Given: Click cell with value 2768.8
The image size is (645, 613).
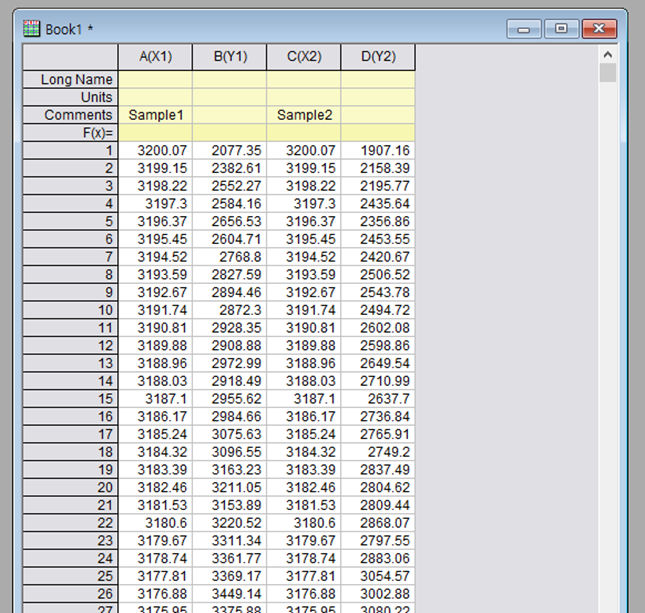Looking at the screenshot, I should click(x=230, y=257).
